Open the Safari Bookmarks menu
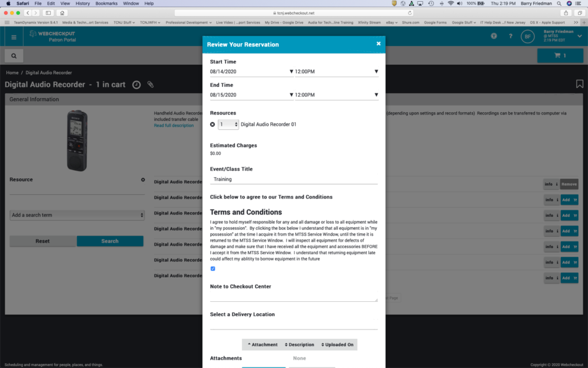 (x=106, y=3)
